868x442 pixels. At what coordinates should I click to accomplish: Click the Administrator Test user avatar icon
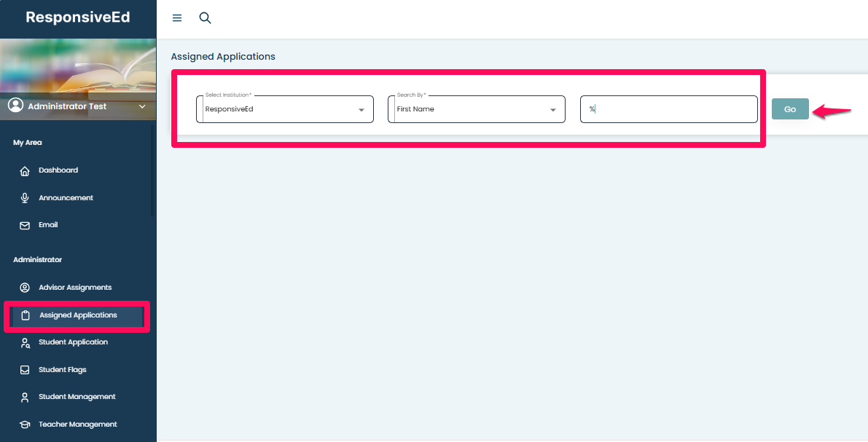click(15, 106)
